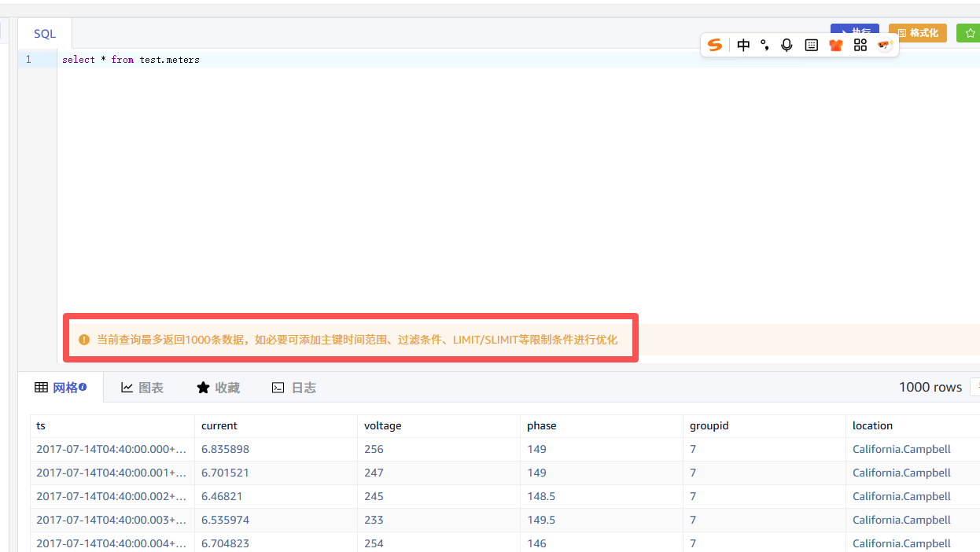Click the info icon beside 网格
This screenshot has height=552, width=980.
[83, 387]
